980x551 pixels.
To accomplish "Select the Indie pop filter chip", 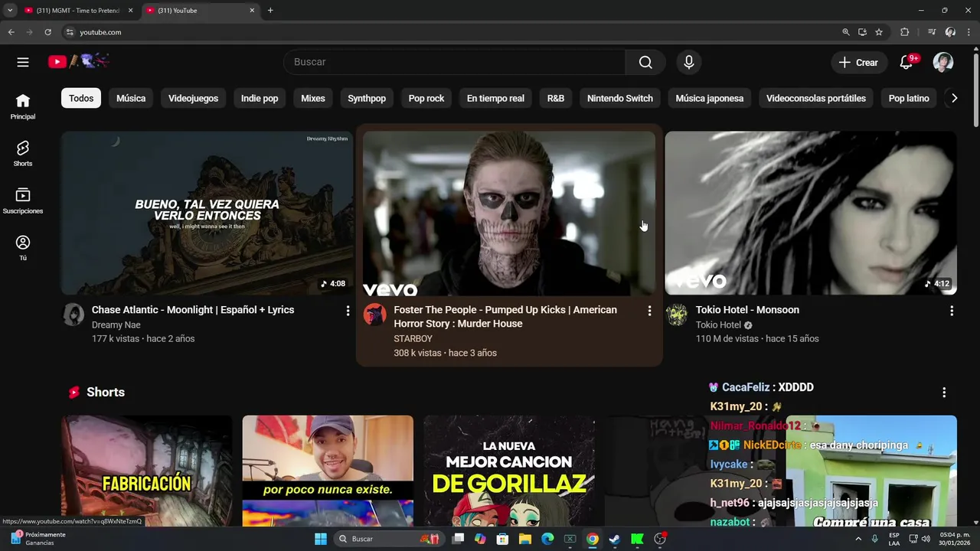I will (x=260, y=98).
